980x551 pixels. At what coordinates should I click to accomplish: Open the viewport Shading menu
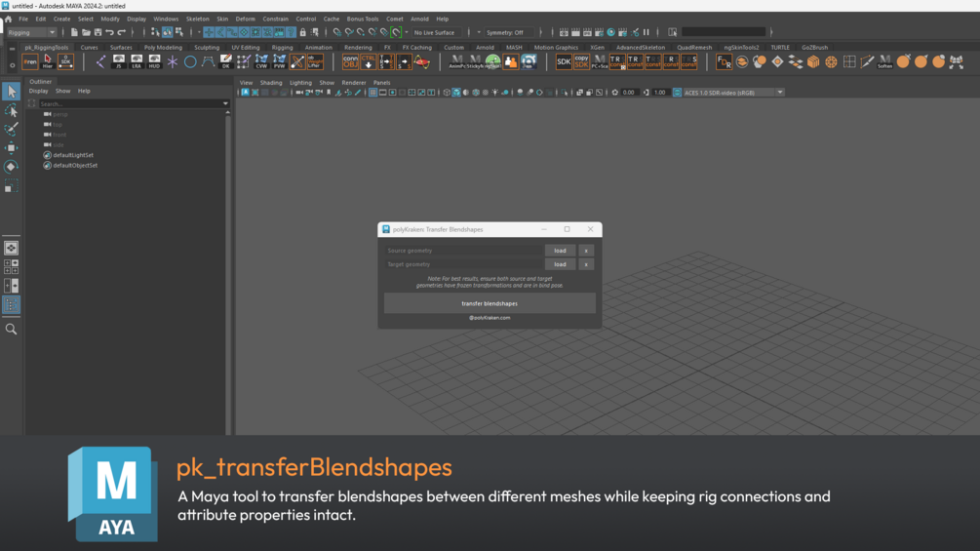[x=271, y=83]
